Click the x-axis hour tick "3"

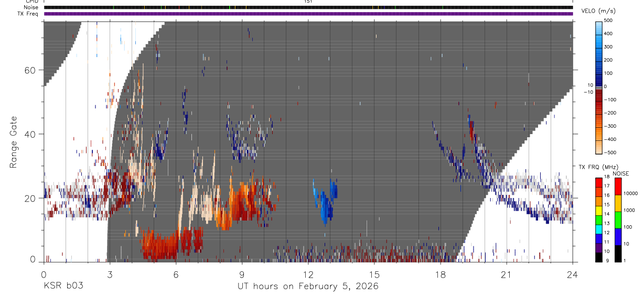click(x=110, y=274)
